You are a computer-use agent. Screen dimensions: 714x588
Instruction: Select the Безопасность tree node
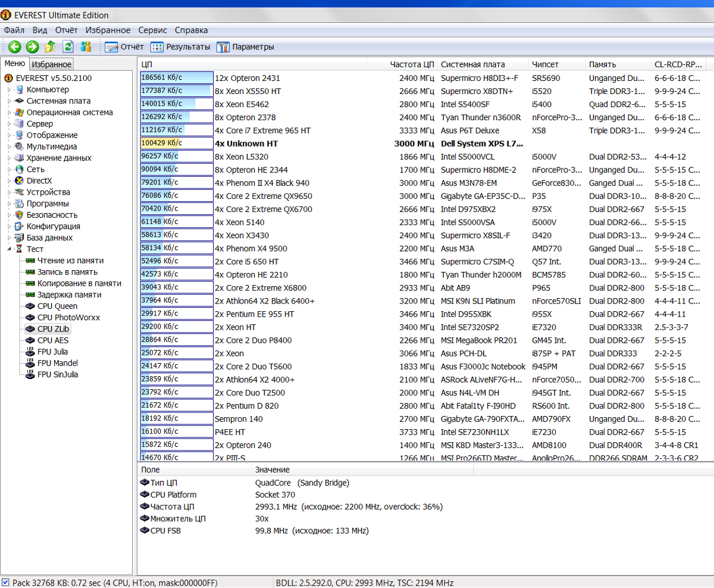pyautogui.click(x=52, y=215)
